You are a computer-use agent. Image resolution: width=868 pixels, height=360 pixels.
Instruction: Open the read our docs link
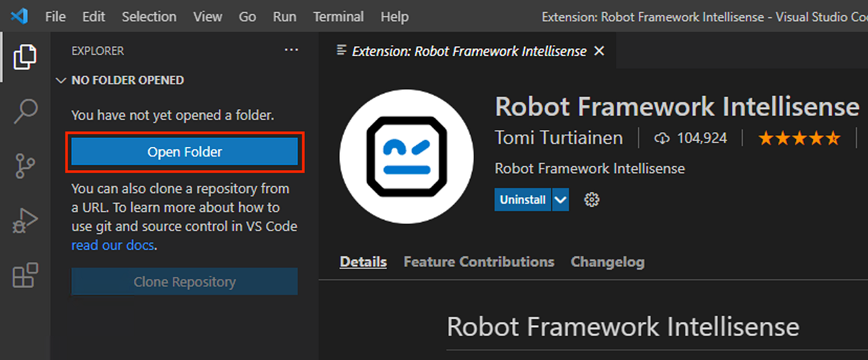[112, 245]
